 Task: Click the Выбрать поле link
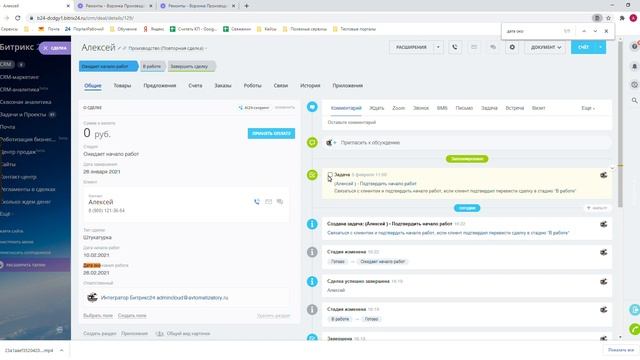(x=98, y=316)
